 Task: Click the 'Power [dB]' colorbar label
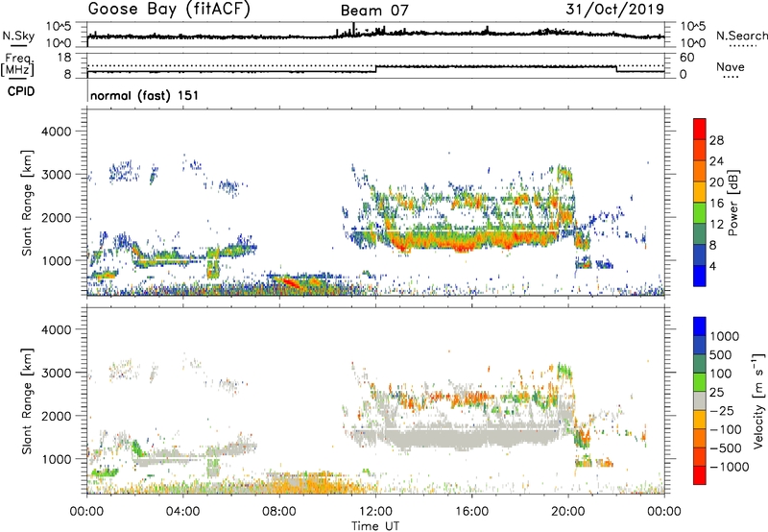732,203
